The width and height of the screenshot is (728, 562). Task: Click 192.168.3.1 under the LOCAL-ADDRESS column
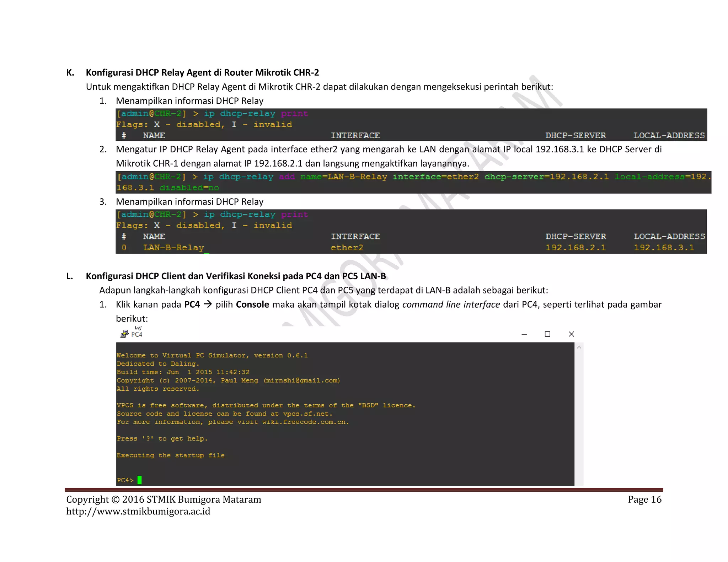pos(664,248)
